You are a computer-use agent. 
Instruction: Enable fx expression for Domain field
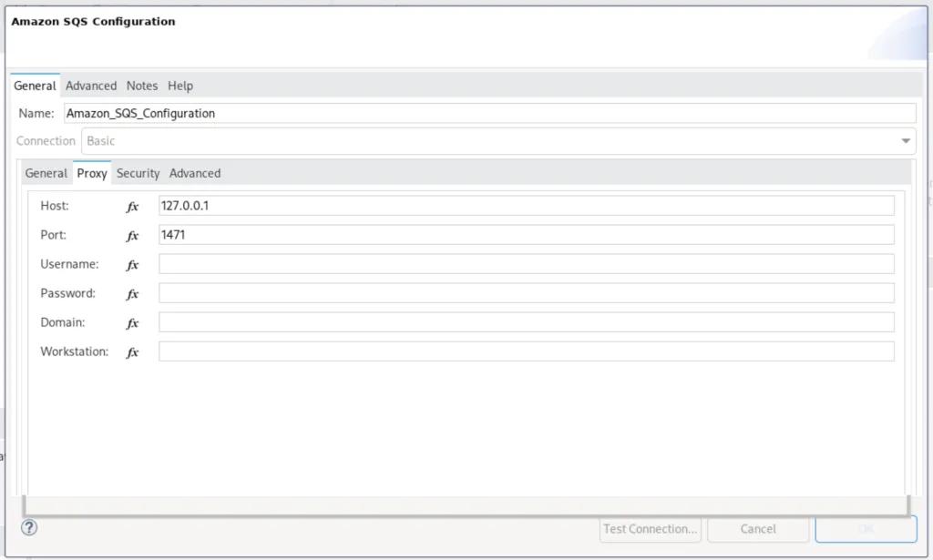coord(132,323)
